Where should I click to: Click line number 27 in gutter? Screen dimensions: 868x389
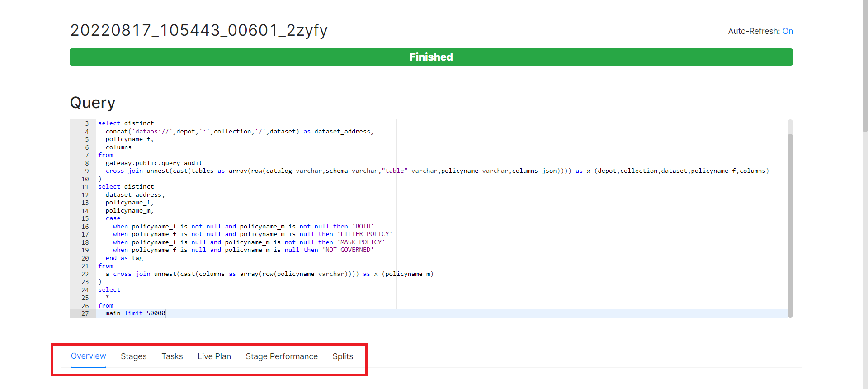(85, 313)
